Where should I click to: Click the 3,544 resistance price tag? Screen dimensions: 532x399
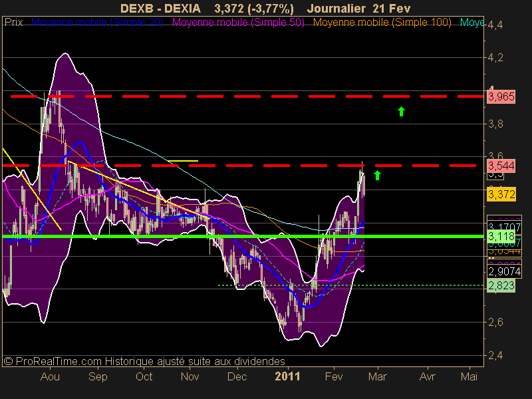[x=501, y=166]
